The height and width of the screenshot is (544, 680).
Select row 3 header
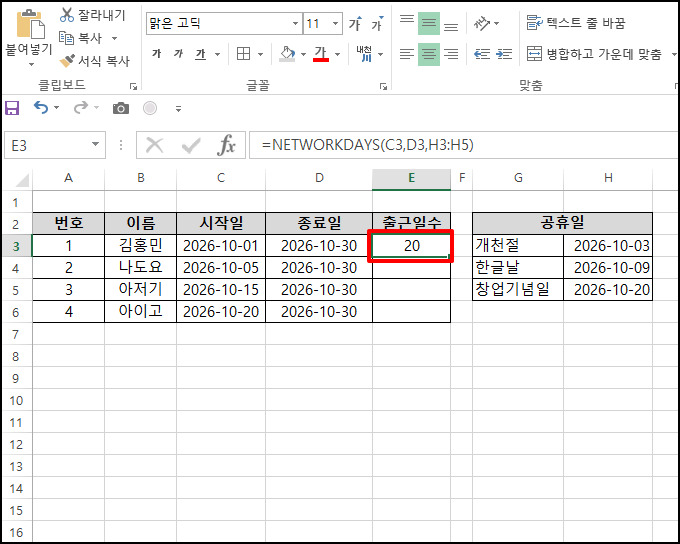[16, 246]
